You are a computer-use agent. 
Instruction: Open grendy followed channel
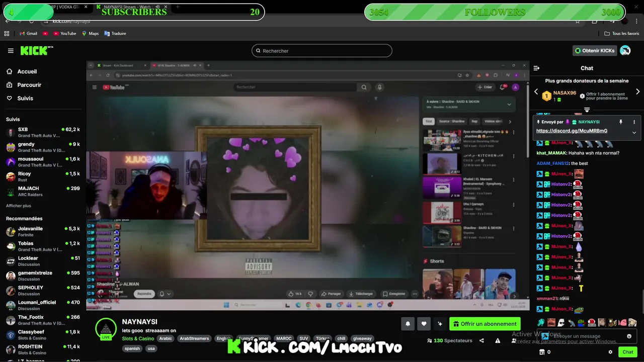[42, 147]
